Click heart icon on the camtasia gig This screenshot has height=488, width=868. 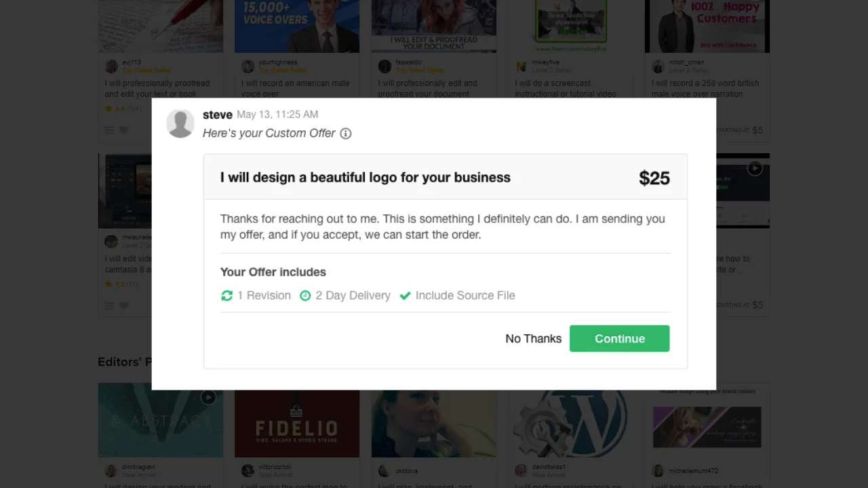point(124,306)
